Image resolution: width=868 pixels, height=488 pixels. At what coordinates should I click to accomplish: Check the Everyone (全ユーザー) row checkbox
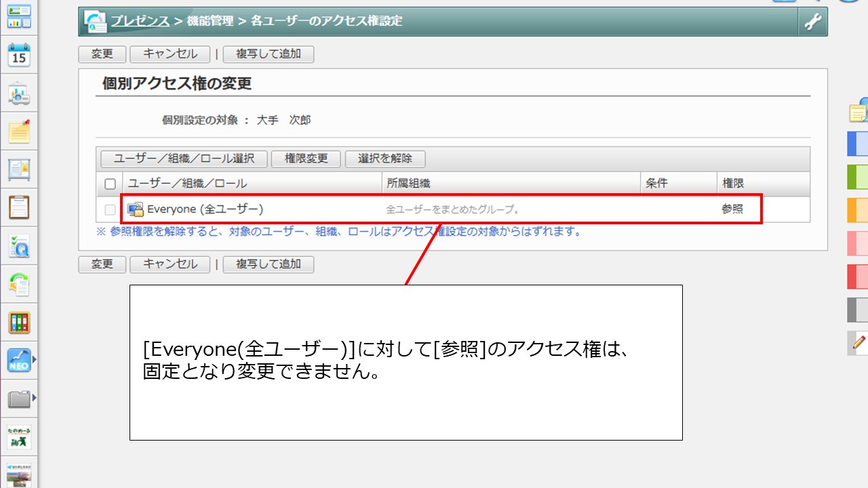click(x=110, y=209)
